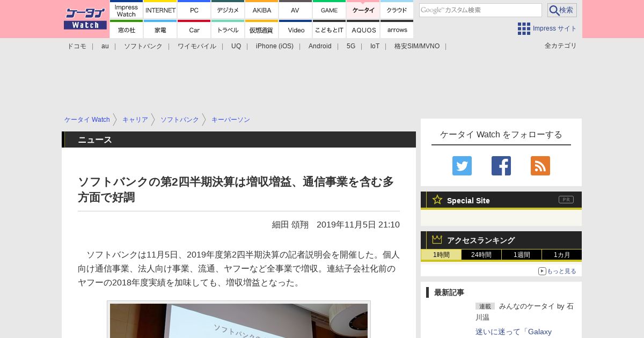
Task: Click the Impress サイト link text
Action: 555,28
